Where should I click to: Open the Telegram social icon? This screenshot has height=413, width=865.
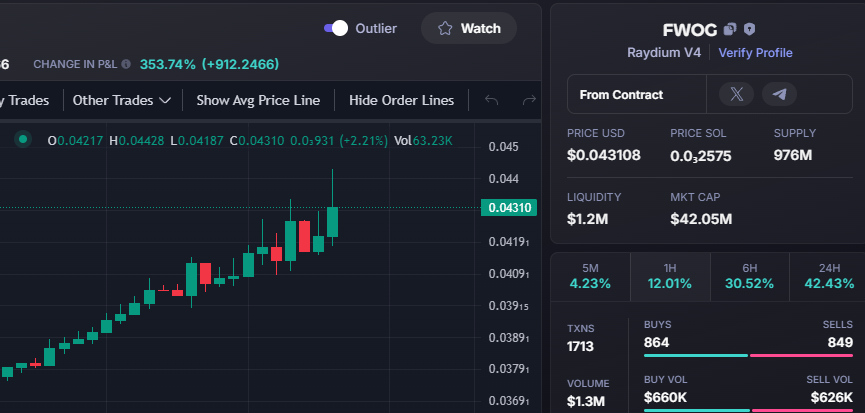779,94
